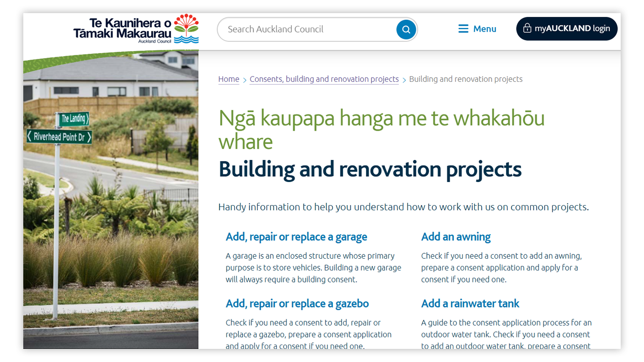Open the Menu label in header
The image size is (644, 362).
tap(484, 29)
